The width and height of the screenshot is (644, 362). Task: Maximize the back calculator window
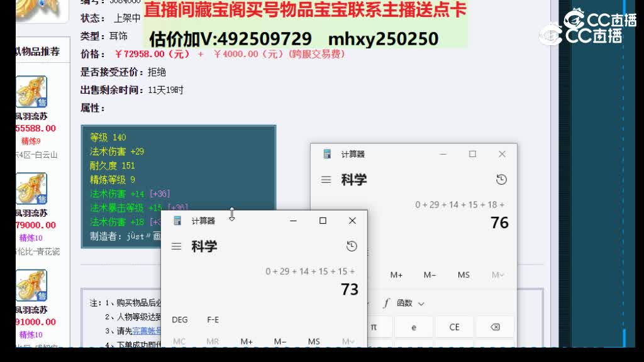tap(473, 154)
